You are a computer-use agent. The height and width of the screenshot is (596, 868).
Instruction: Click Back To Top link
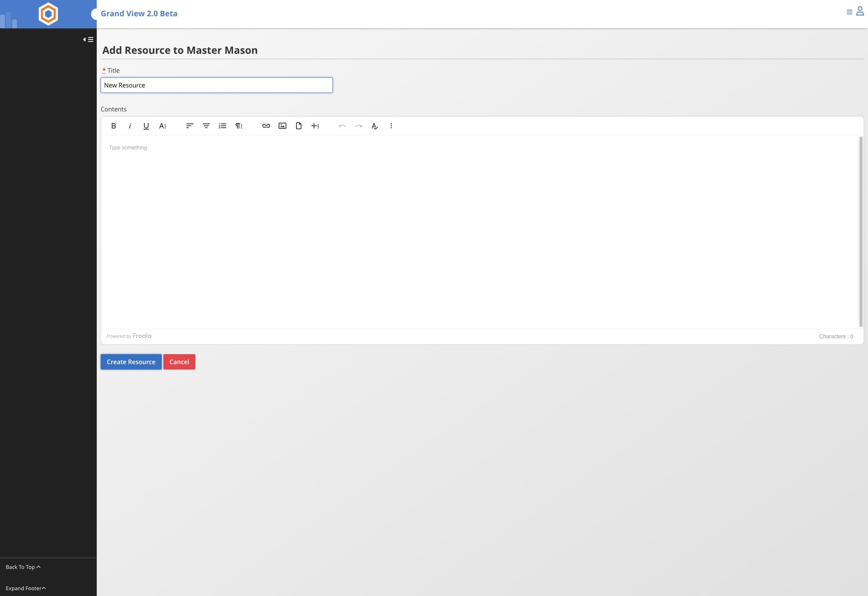click(23, 567)
